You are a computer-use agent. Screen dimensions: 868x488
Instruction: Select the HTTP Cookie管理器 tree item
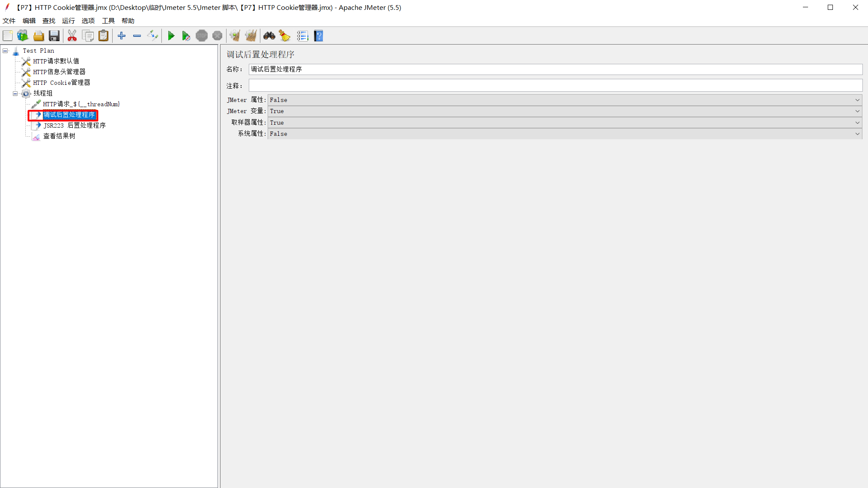(x=61, y=83)
